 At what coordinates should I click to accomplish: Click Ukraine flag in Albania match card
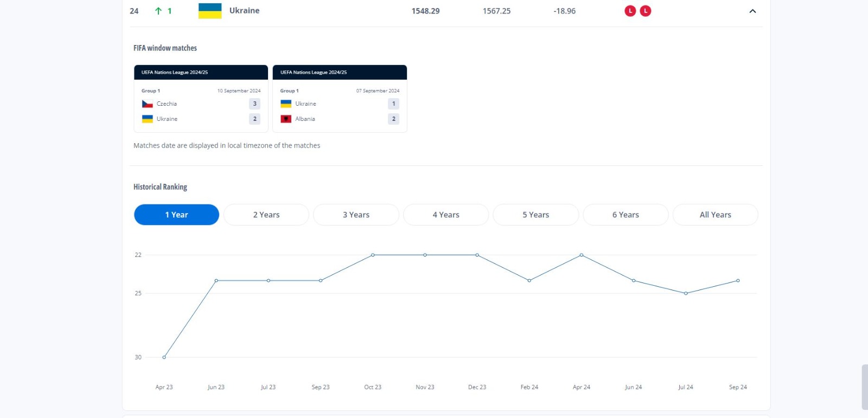(286, 104)
